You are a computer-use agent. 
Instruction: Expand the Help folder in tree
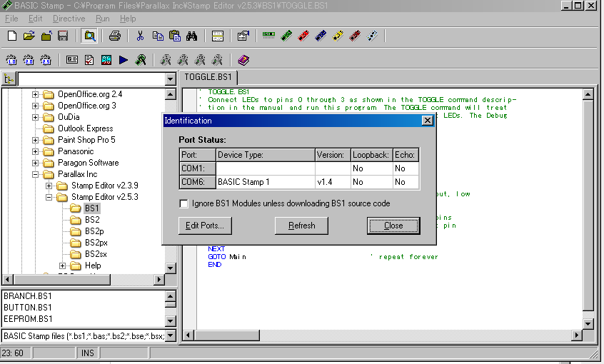pyautogui.click(x=62, y=266)
